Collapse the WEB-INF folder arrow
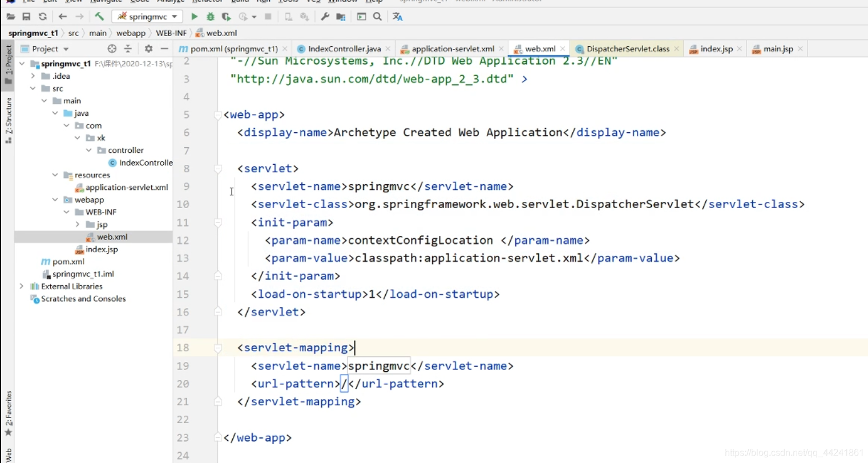This screenshot has width=868, height=463. point(67,212)
